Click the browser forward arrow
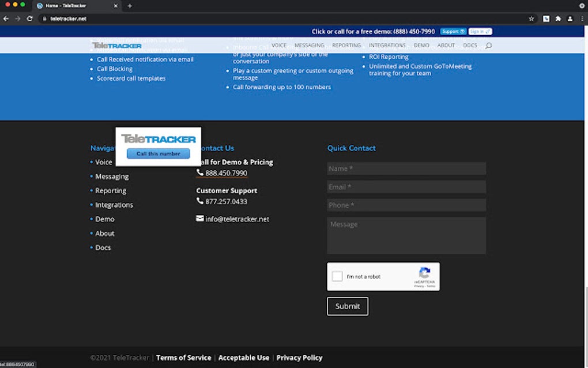 pos(18,19)
